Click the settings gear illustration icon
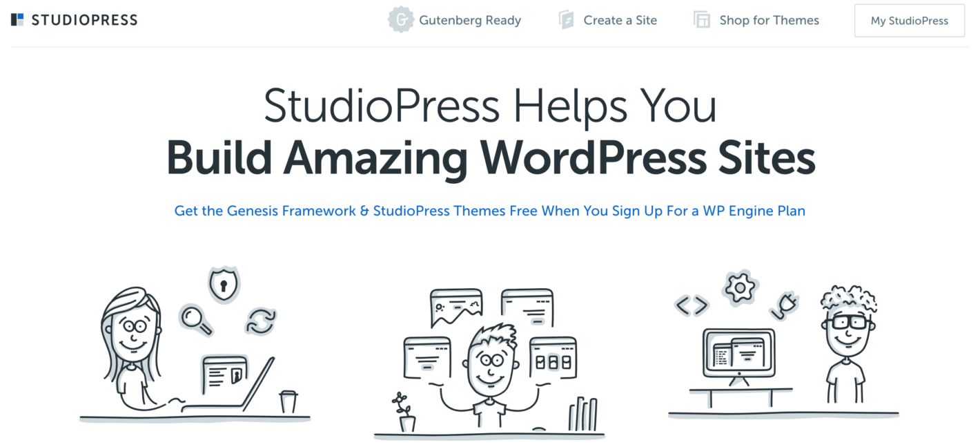The image size is (980, 447). (741, 287)
